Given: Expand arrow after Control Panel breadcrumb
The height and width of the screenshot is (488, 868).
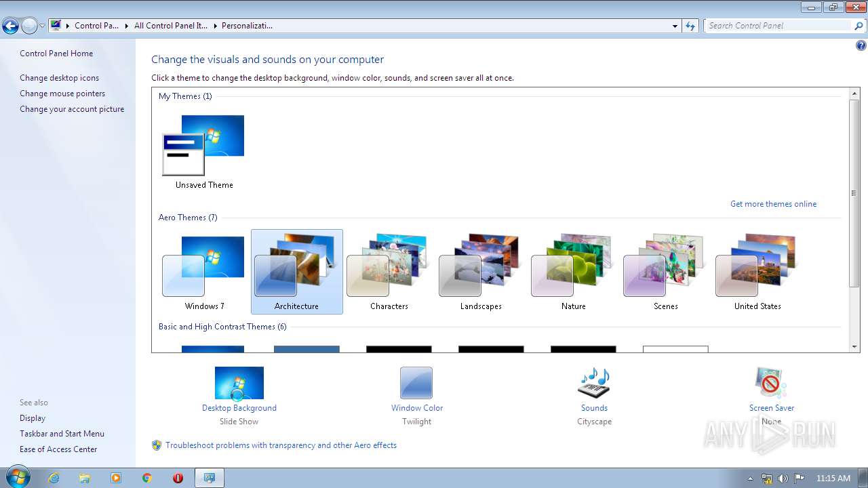Looking at the screenshot, I should point(126,26).
